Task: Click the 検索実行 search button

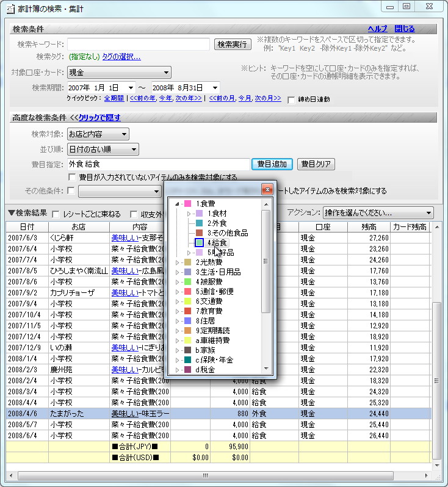Action: click(233, 45)
